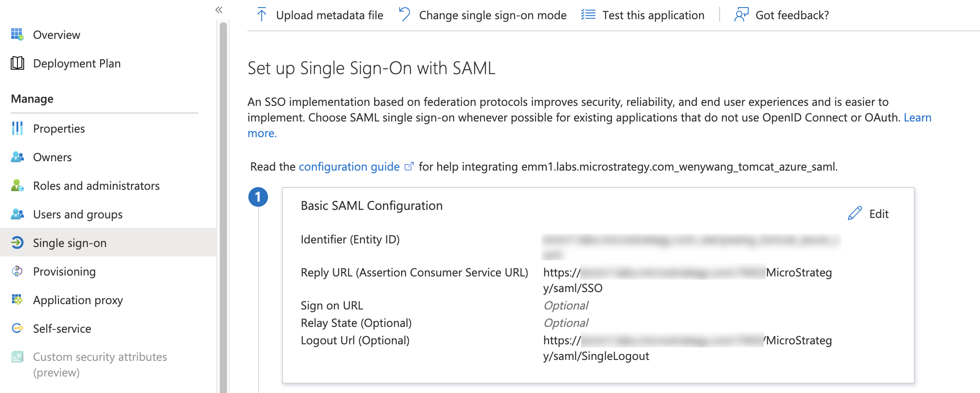This screenshot has width=980, height=393.
Task: Click the sidebar vertical scrollbar
Action: point(223,201)
